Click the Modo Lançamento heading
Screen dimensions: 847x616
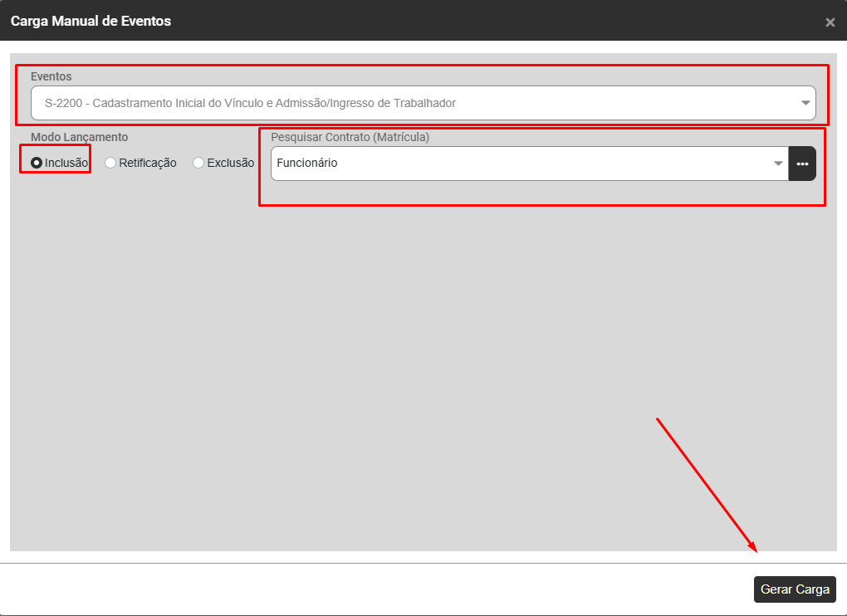click(x=80, y=137)
